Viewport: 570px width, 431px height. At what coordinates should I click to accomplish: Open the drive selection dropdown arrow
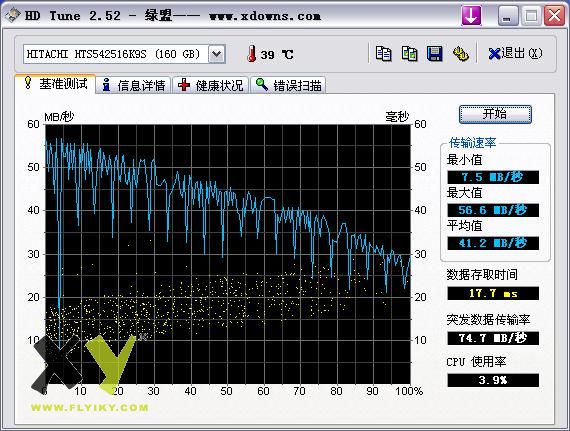[x=217, y=54]
